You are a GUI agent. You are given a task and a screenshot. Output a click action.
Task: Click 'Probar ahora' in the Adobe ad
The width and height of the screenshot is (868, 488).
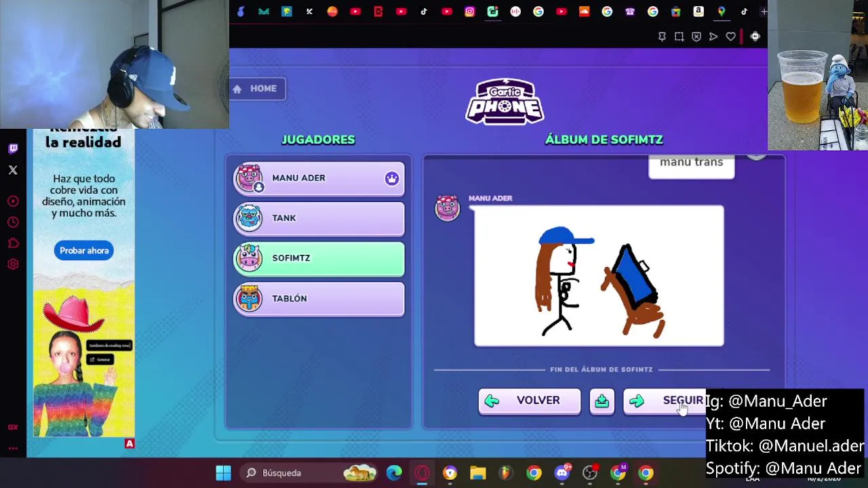point(84,251)
